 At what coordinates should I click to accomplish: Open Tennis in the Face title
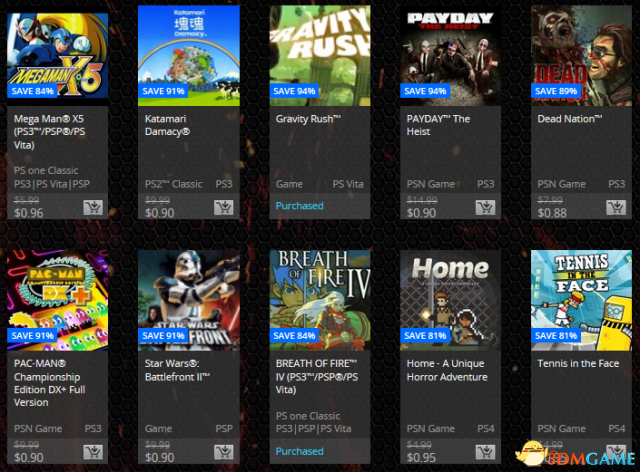pyautogui.click(x=578, y=363)
